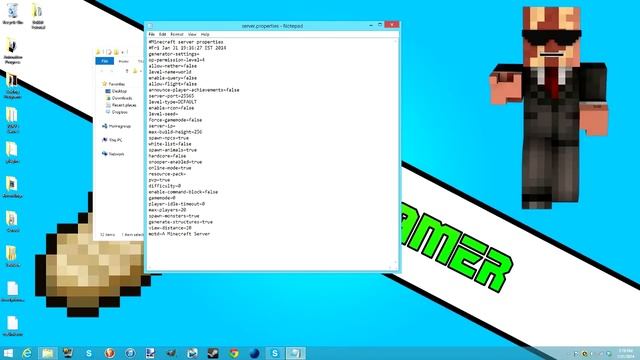Open Steam from the taskbar

(x=213, y=353)
